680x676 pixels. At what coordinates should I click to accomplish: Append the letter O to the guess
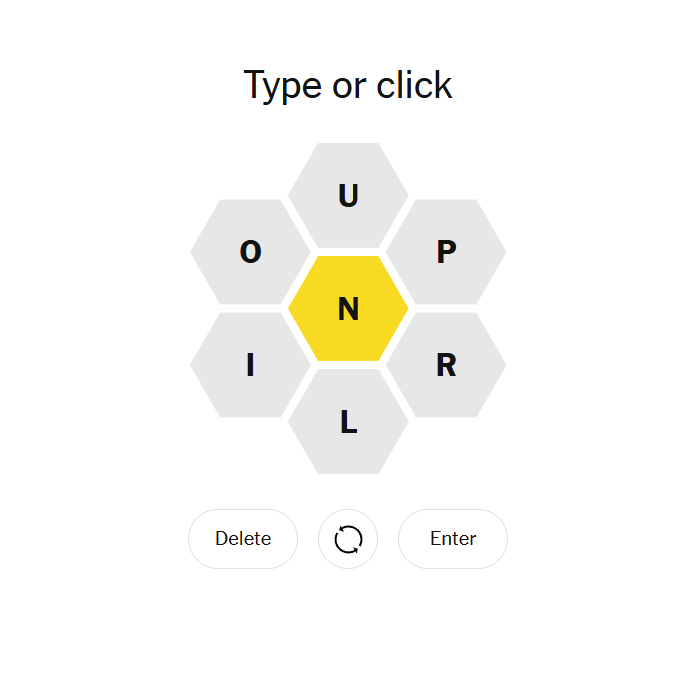[250, 252]
